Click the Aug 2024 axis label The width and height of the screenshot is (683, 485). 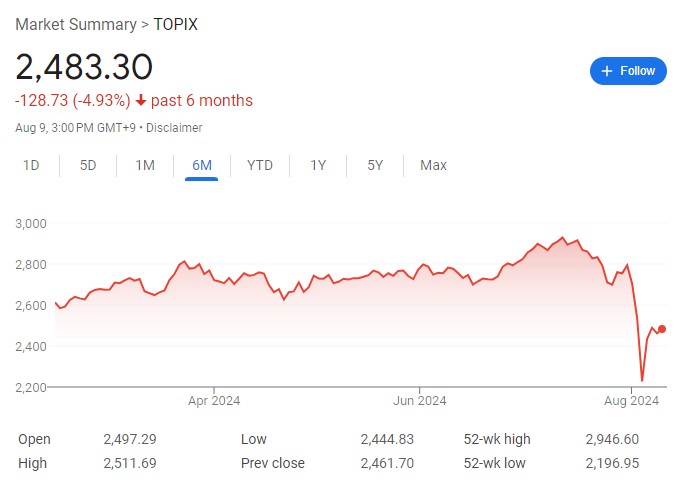point(632,401)
